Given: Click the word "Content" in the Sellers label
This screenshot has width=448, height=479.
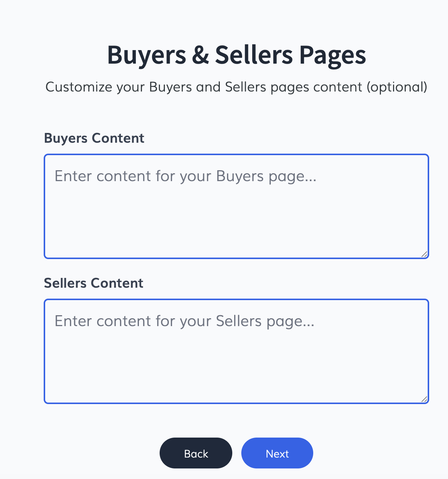Looking at the screenshot, I should pos(117,283).
